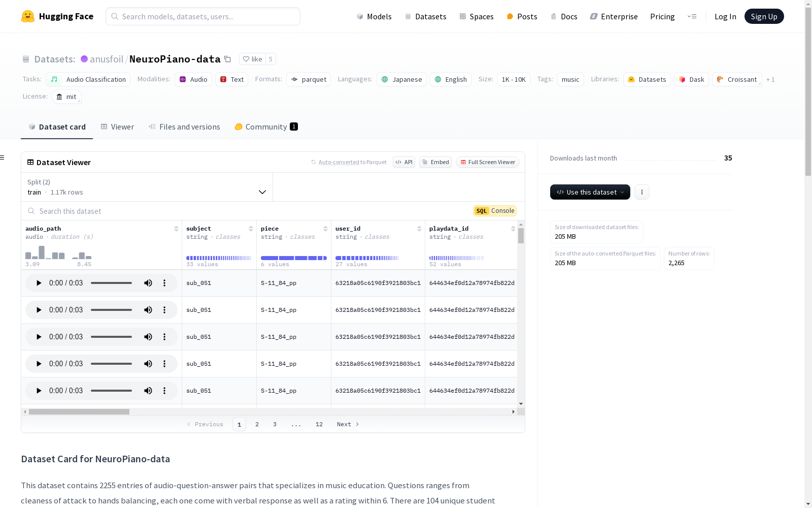Mute the first row's audio player
This screenshot has width=812, height=508.
(148, 283)
